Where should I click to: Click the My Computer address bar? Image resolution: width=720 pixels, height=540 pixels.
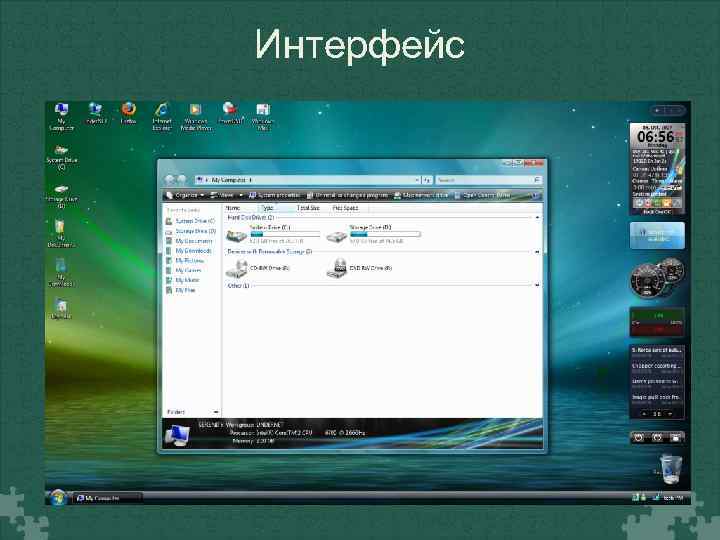pyautogui.click(x=308, y=180)
